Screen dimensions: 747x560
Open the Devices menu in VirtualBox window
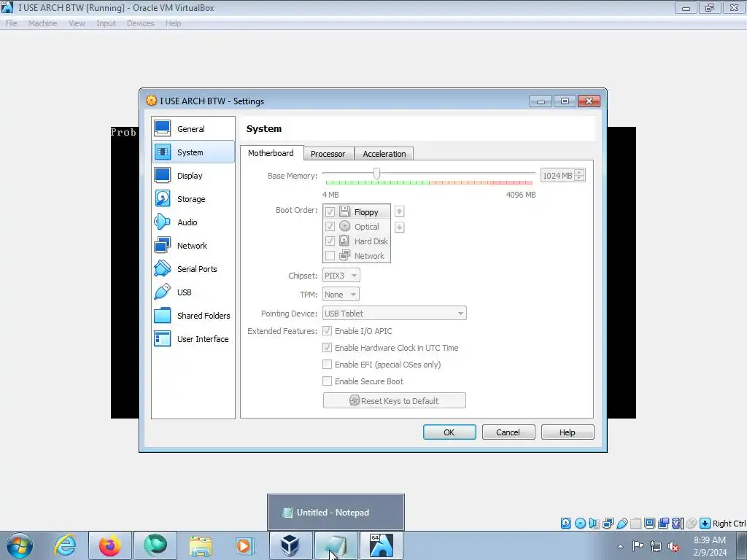tap(140, 23)
